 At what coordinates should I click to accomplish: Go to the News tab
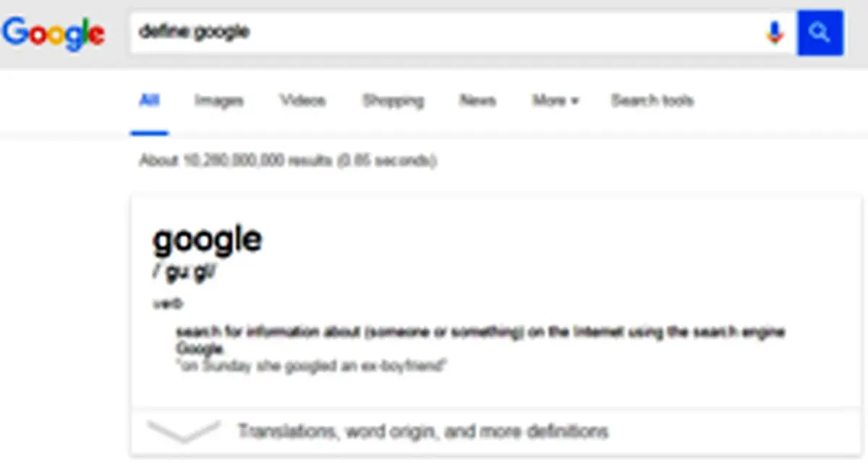pos(477,101)
